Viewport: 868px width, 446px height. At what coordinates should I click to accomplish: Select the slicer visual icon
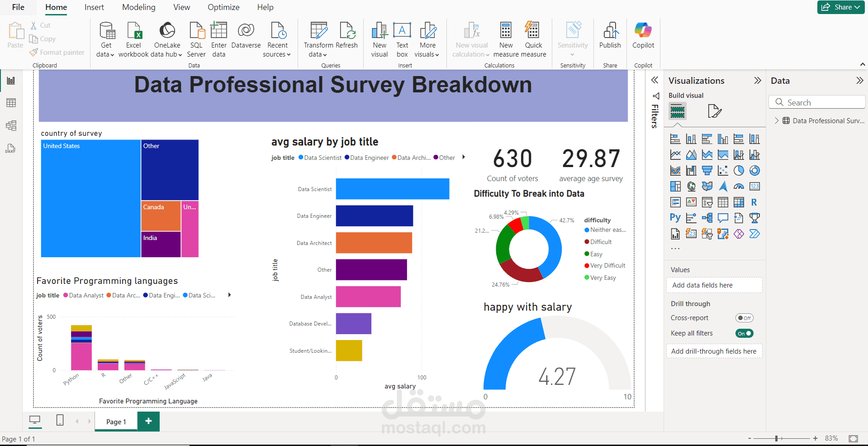coord(707,202)
